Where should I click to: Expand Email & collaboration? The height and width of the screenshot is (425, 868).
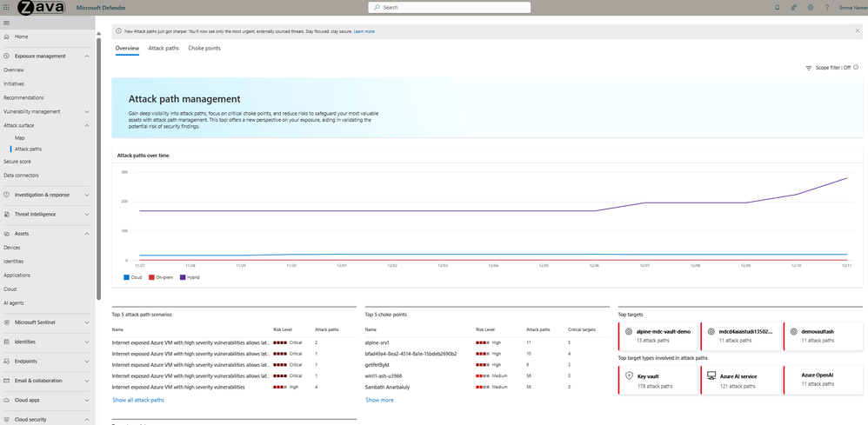point(87,381)
